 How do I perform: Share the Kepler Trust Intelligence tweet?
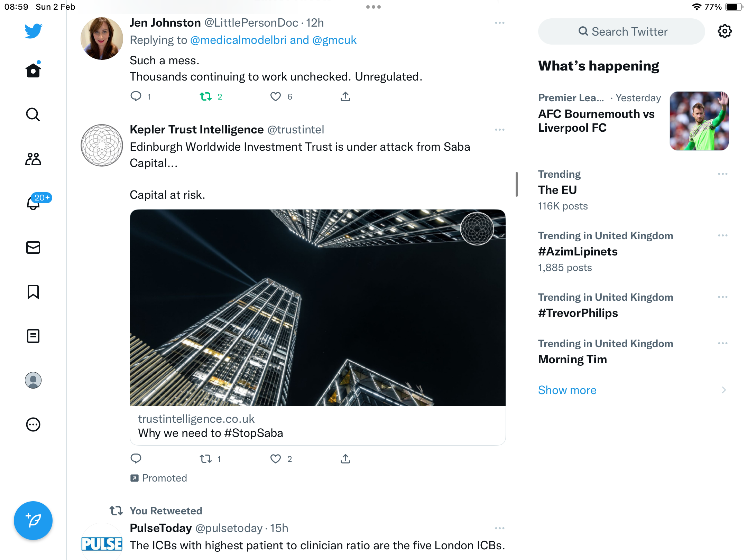[x=345, y=459]
